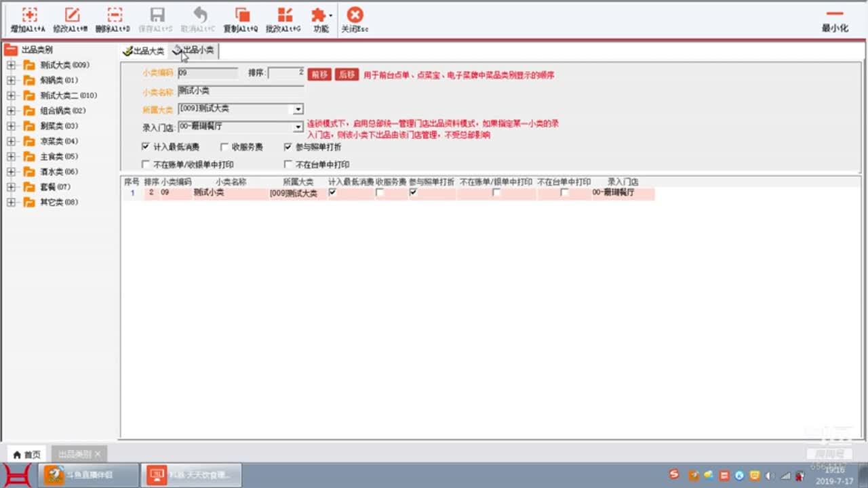Click the 小类名称 text field
The image size is (868, 488).
coord(240,91)
